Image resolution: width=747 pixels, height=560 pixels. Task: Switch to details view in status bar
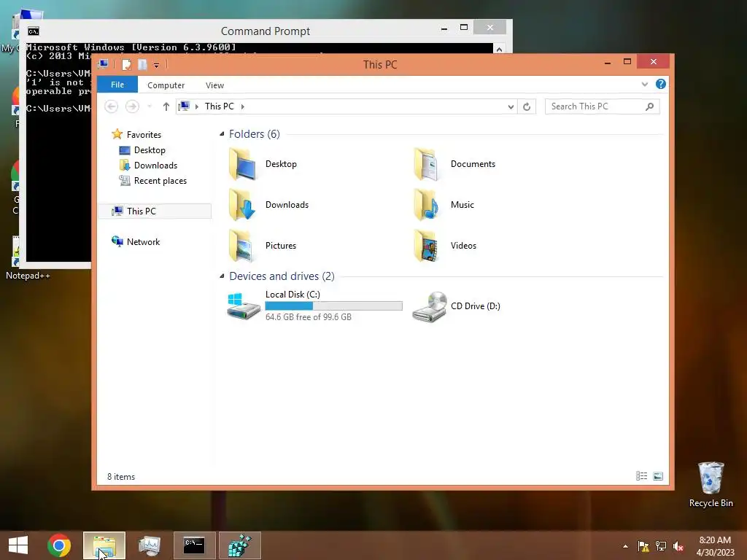pos(641,475)
